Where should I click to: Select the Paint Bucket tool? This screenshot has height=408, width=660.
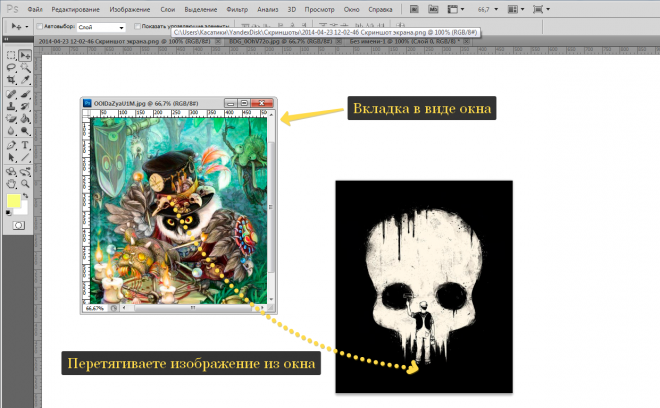(x=25, y=119)
